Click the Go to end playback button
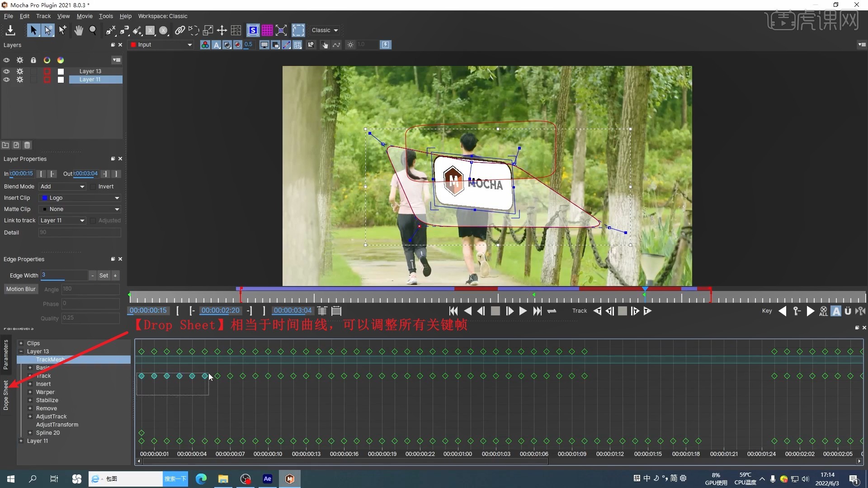This screenshot has height=488, width=868. click(537, 311)
